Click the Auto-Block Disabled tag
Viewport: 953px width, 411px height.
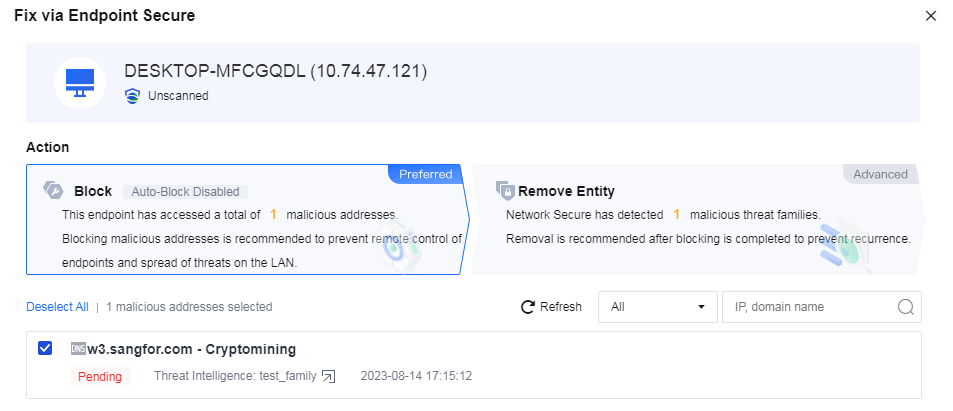pyautogui.click(x=185, y=191)
